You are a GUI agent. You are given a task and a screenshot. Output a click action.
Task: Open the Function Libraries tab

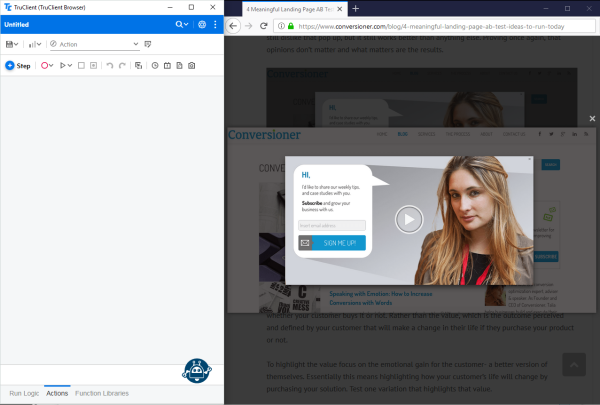click(x=102, y=394)
